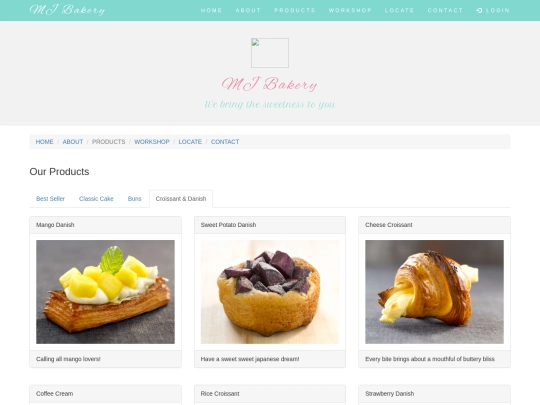This screenshot has height=405, width=540.
Task: Select the Croissant & Danish tab
Action: (181, 199)
